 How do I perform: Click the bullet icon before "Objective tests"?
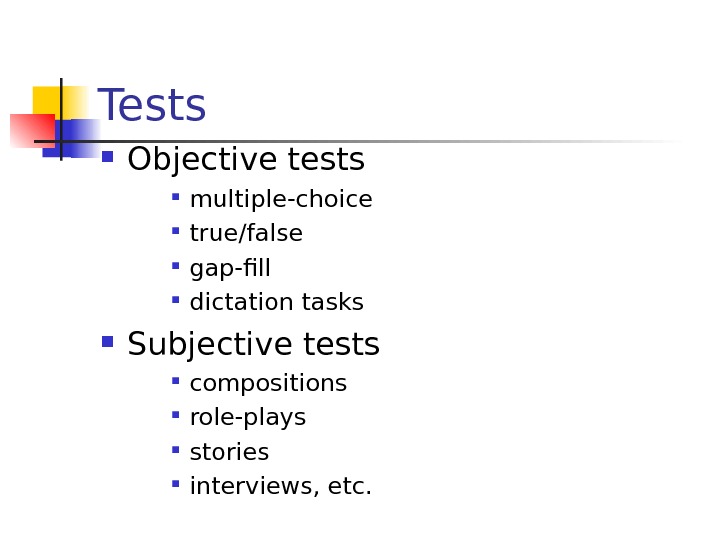click(x=108, y=157)
